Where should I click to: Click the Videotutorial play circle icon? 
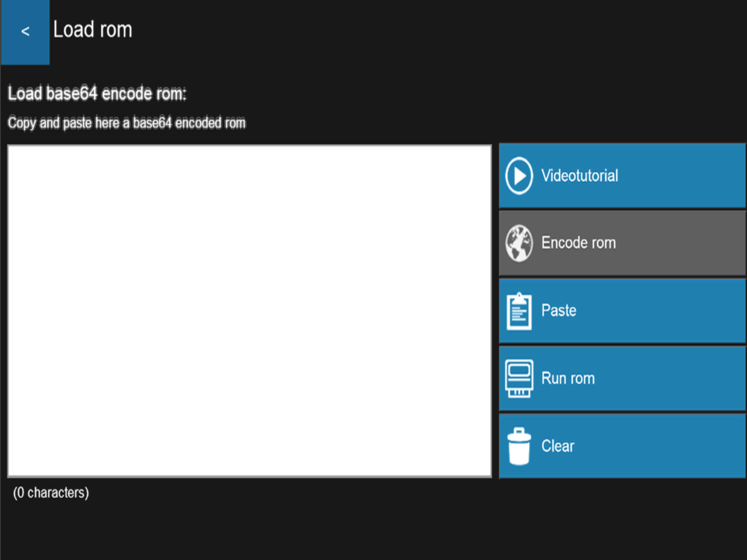[519, 176]
